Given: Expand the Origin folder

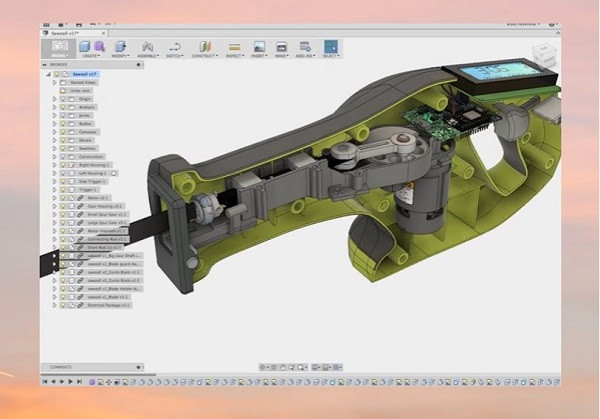Looking at the screenshot, I should pos(55,99).
